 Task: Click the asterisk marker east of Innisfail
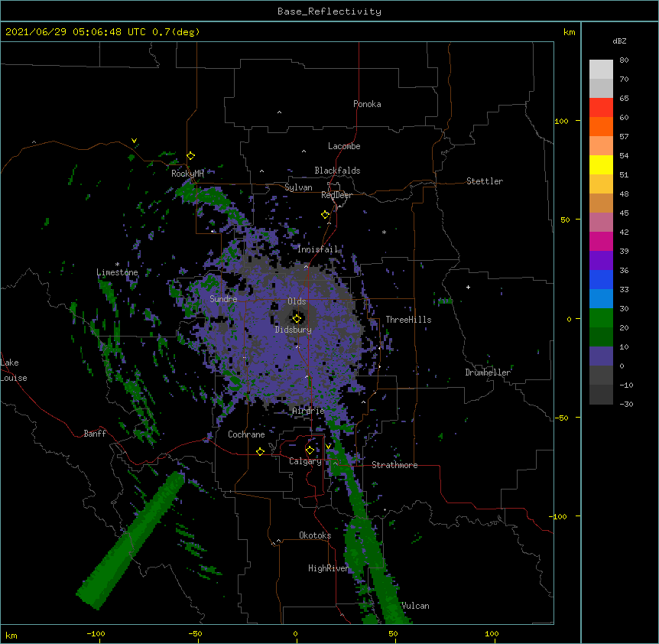point(384,233)
